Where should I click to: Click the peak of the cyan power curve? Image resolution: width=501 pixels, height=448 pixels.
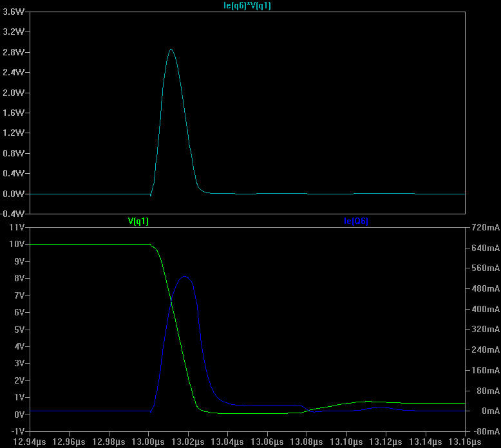click(x=171, y=49)
